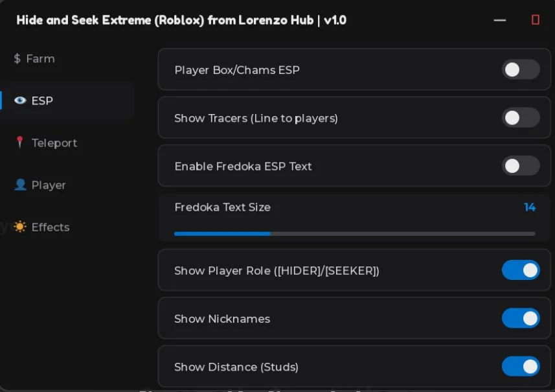The image size is (555, 392).
Task: Click the eye ESP icon
Action: tap(20, 100)
